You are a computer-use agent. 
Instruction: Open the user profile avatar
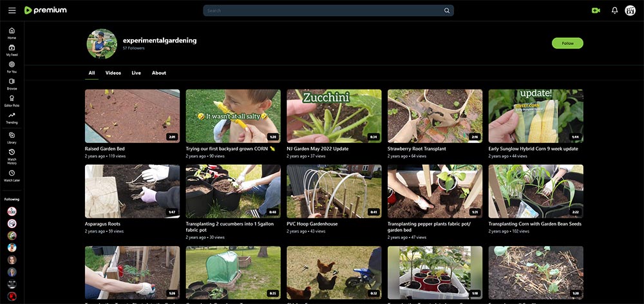pos(630,11)
